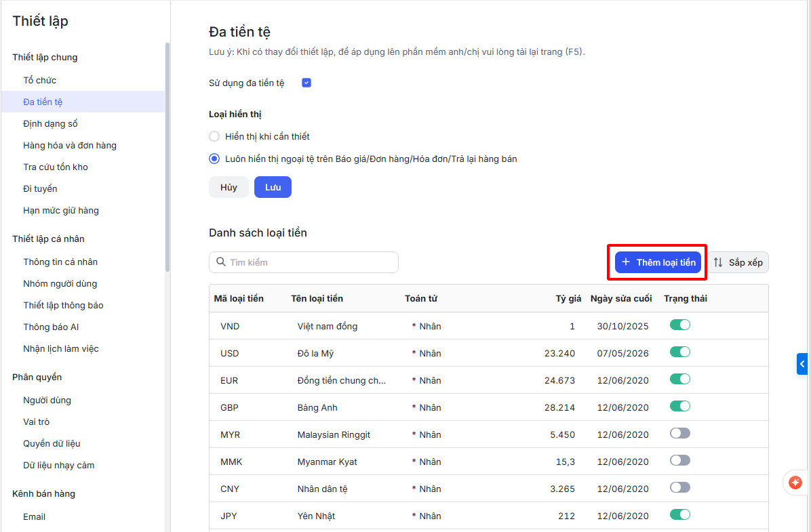This screenshot has height=532, width=811.
Task: Save settings with the Lưu button
Action: [x=273, y=187]
